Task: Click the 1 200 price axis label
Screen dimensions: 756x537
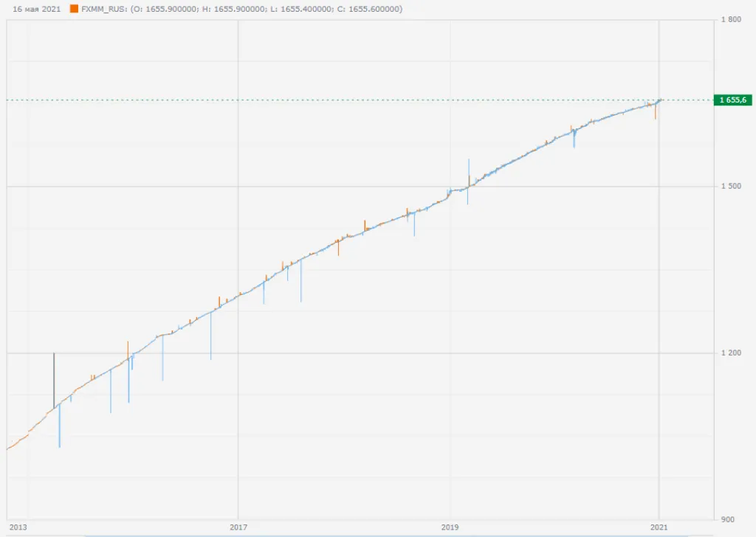Action: (731, 353)
